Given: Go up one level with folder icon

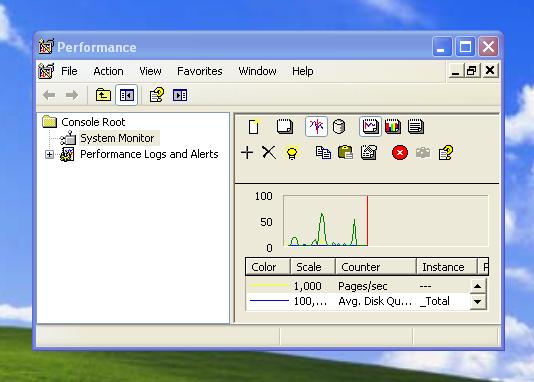Looking at the screenshot, I should [x=103, y=95].
